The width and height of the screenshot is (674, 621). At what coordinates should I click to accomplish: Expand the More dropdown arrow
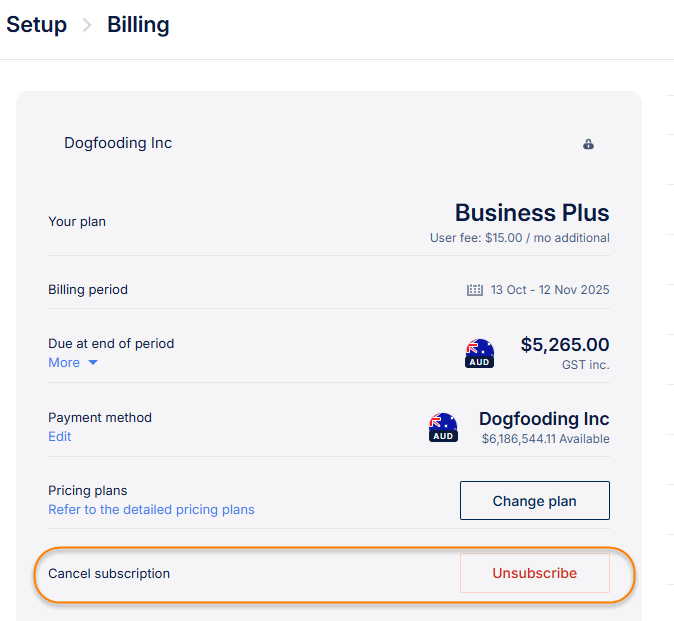coord(93,363)
